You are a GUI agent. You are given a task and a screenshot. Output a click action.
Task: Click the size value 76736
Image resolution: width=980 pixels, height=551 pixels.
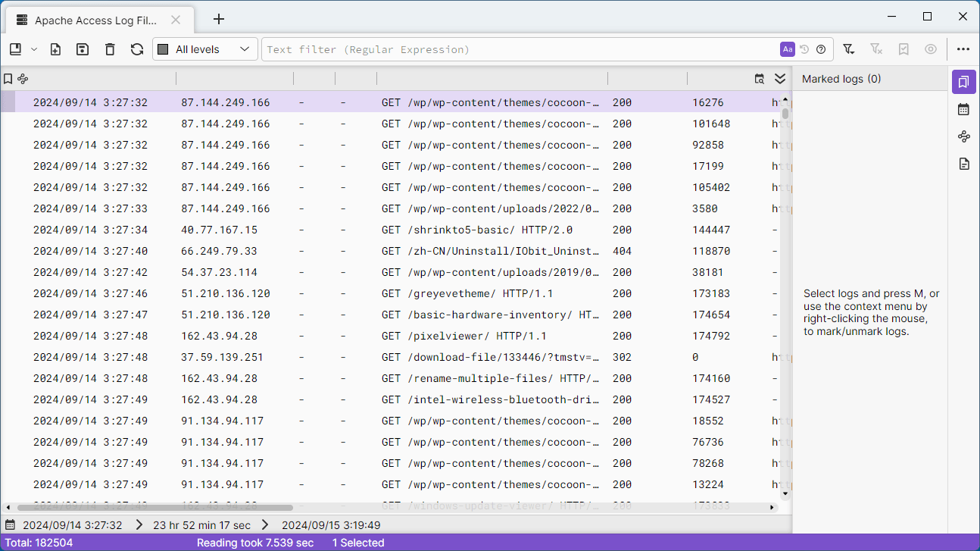pyautogui.click(x=708, y=442)
